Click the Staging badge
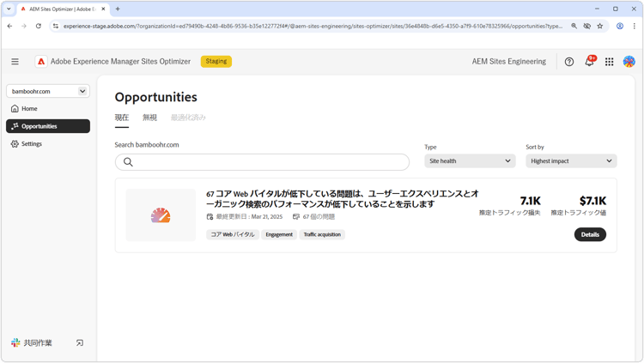644x363 pixels. (x=216, y=61)
